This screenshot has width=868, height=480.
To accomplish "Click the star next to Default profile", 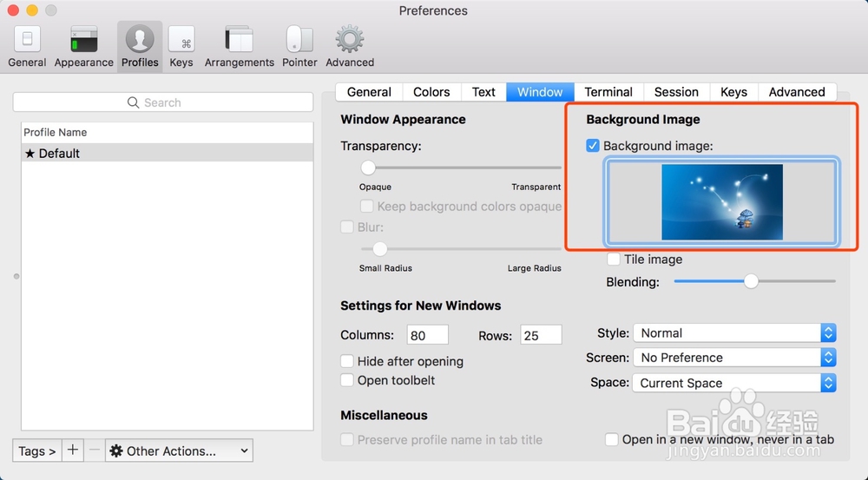I will click(x=30, y=154).
